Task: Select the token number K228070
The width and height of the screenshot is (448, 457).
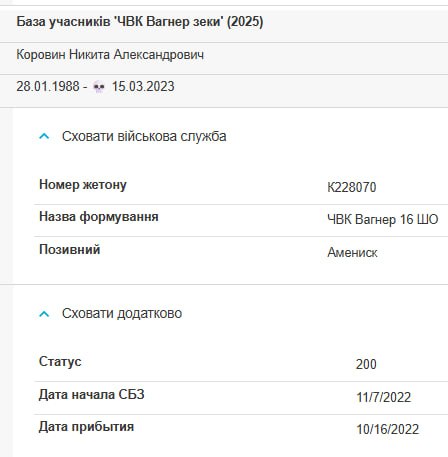Action: pos(352,187)
